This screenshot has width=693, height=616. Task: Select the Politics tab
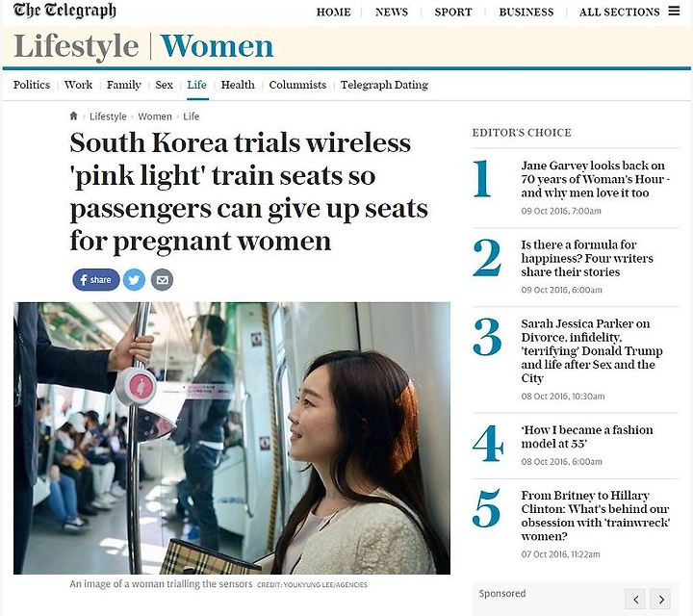[x=32, y=85]
